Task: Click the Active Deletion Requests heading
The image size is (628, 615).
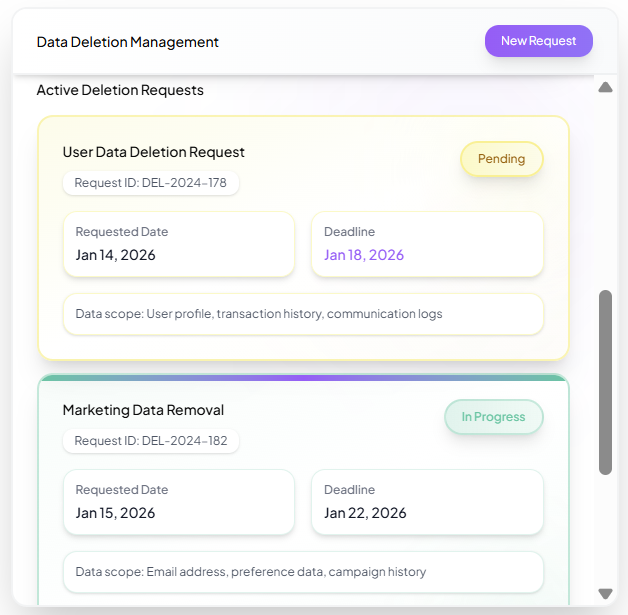Action: point(120,90)
